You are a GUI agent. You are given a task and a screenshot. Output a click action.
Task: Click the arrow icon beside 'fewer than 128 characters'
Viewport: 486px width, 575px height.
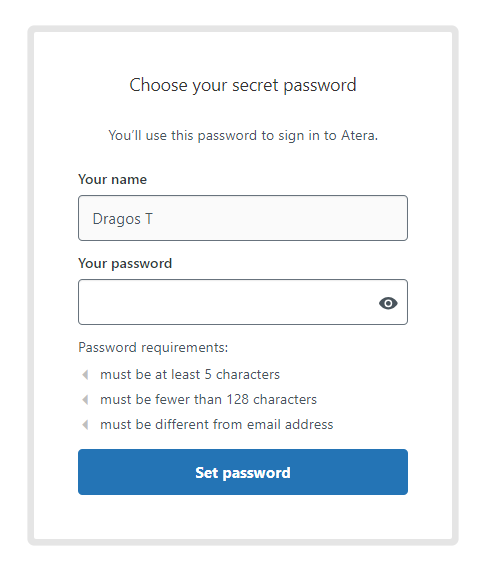click(x=85, y=399)
